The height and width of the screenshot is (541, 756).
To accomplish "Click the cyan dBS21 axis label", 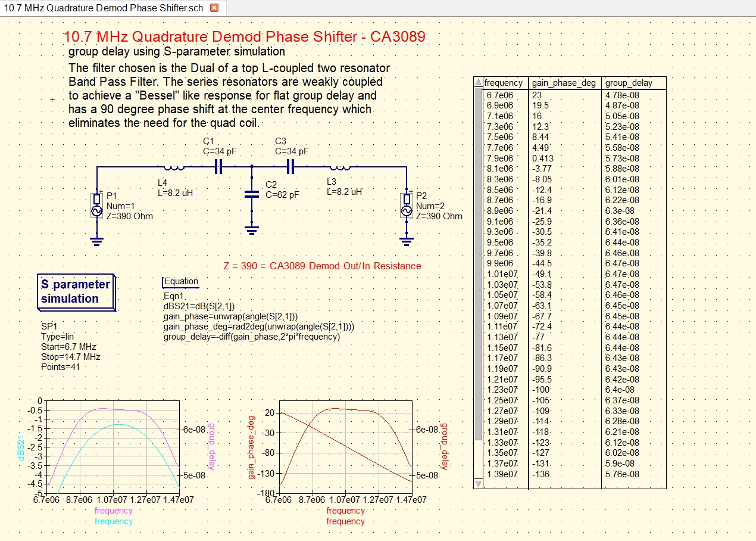I will [22, 447].
